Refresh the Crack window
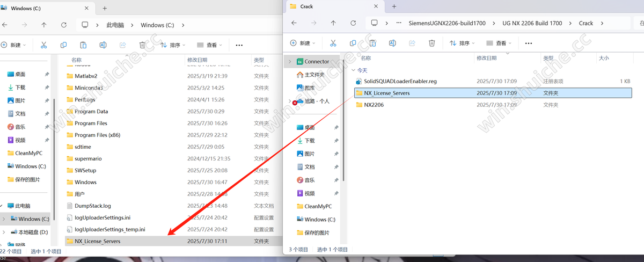This screenshot has height=262, width=644. click(x=353, y=23)
